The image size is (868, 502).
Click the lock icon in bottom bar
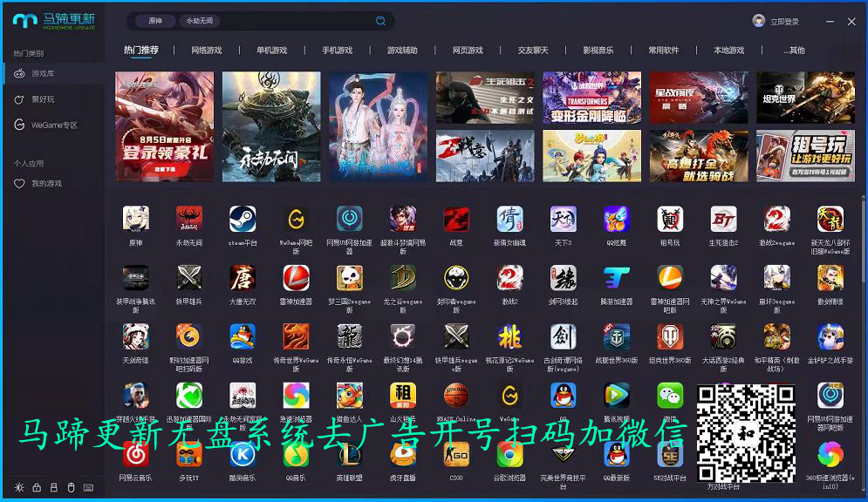point(37,488)
